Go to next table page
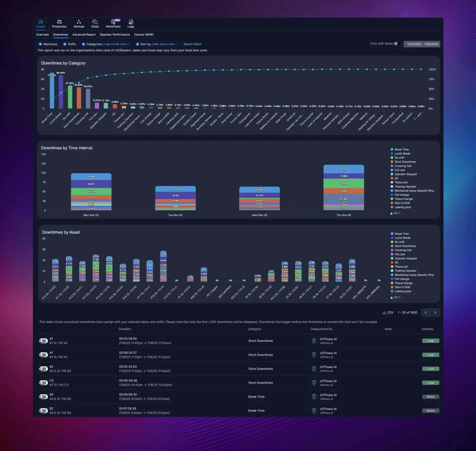Screen dimensions: 476x451 coord(435,312)
